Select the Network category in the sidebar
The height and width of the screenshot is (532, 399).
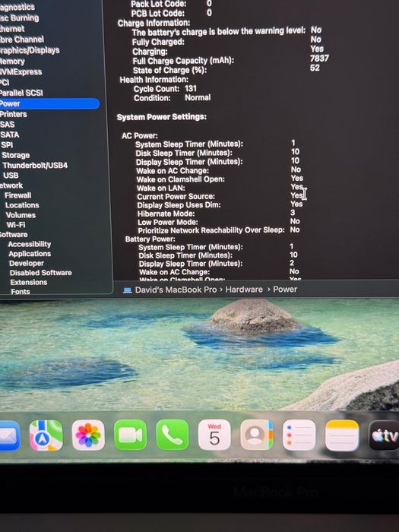11,185
